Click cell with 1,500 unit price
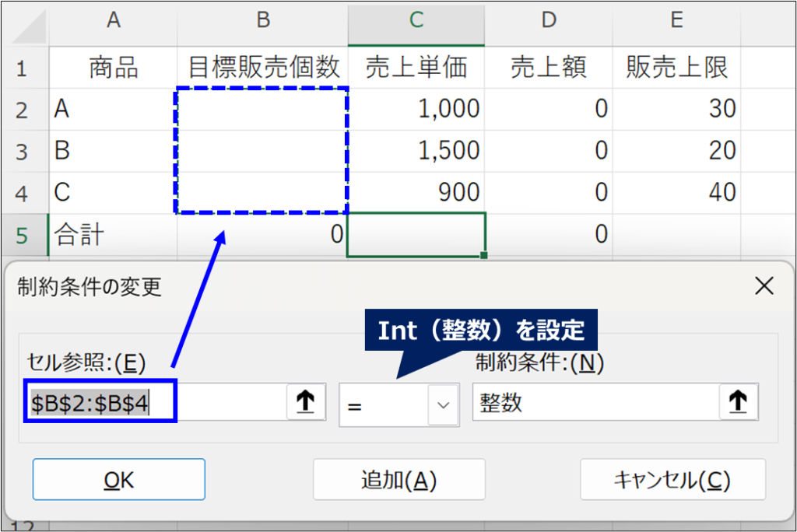This screenshot has width=797, height=532. [x=416, y=150]
